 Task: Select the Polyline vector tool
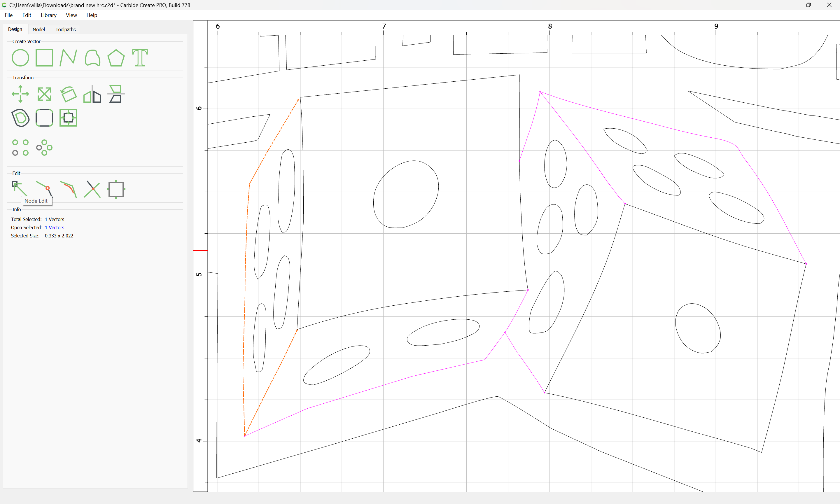68,58
